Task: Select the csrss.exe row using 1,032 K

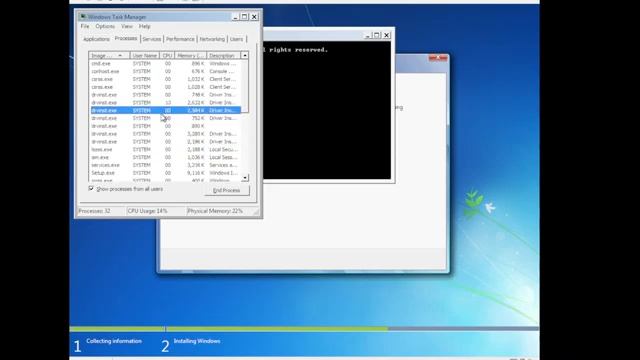Action: pyautogui.click(x=165, y=79)
